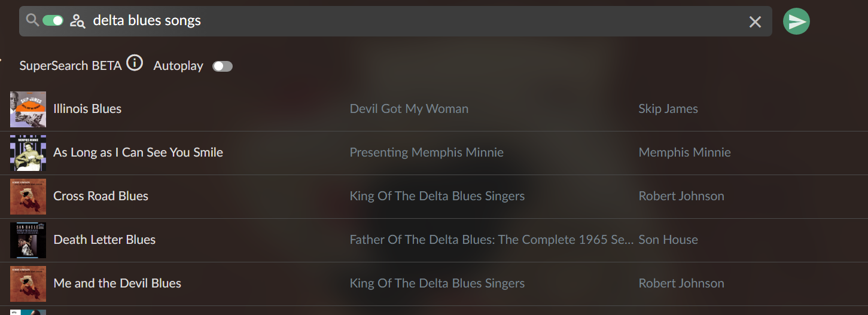The height and width of the screenshot is (315, 868).
Task: Click into the delta blues songs search field
Action: 413,21
